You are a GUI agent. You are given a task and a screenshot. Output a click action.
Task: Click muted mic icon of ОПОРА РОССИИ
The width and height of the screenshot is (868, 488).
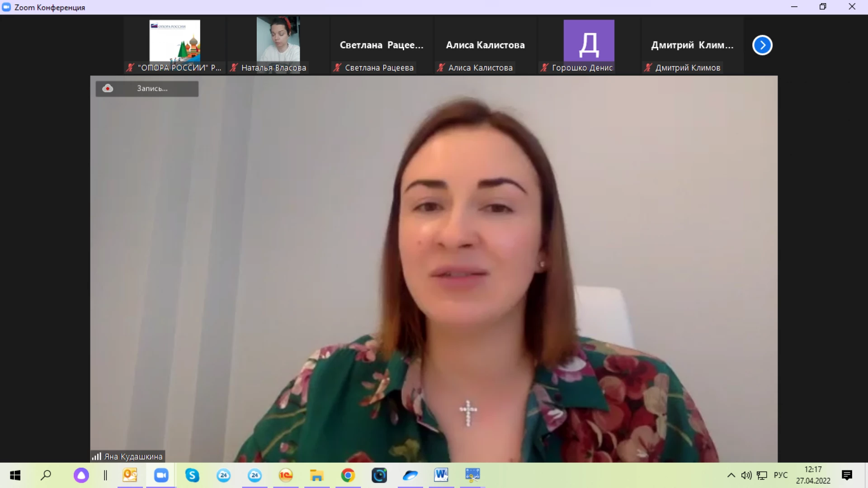(130, 67)
